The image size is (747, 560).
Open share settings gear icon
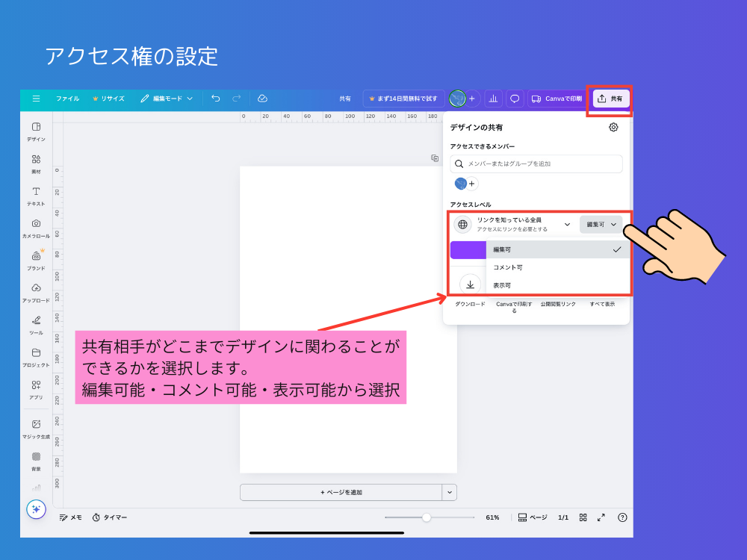pyautogui.click(x=613, y=128)
